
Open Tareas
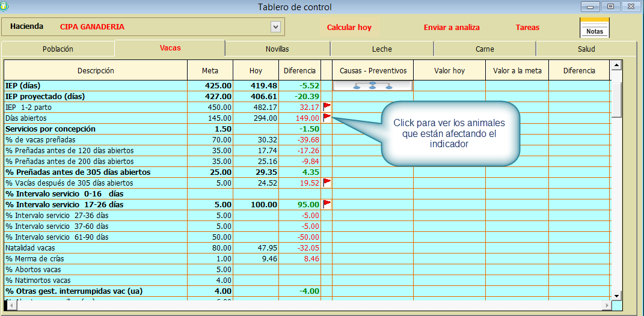527,28
